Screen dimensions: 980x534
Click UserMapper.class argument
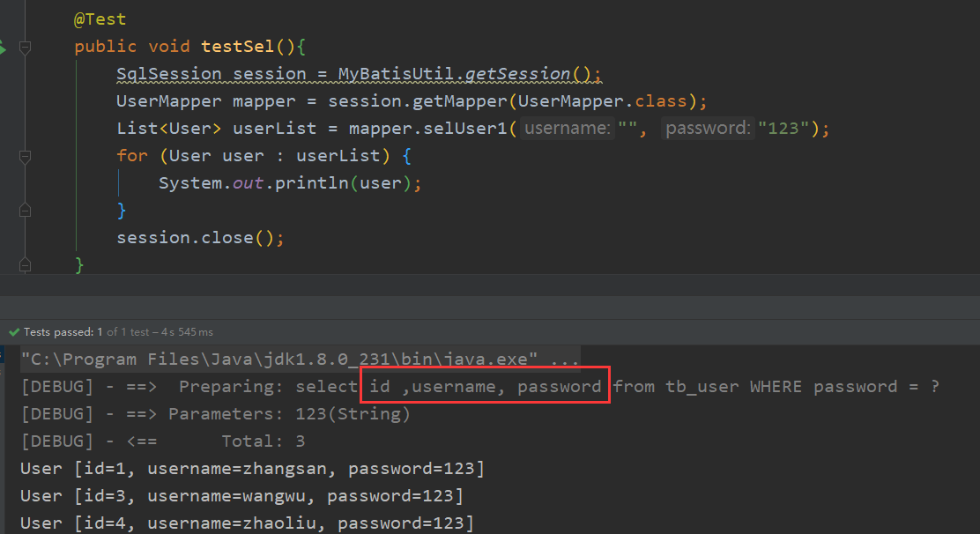[603, 101]
